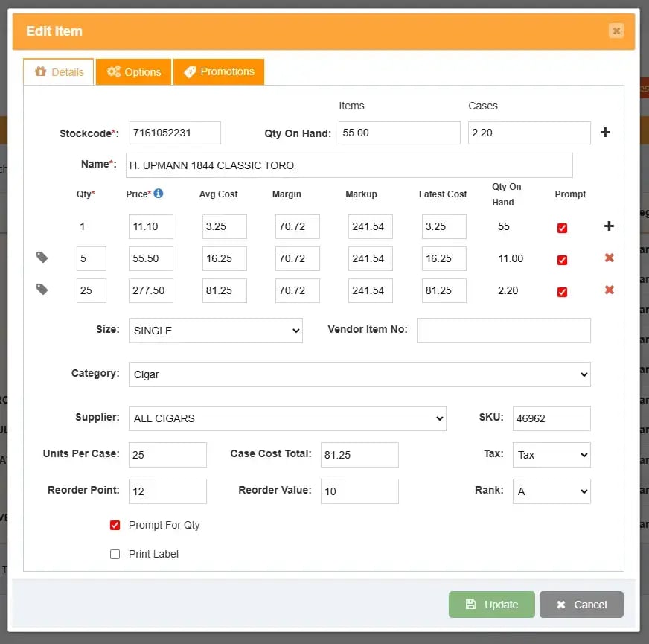Viewport: 649px width, 644px height.
Task: Click the tag icon beside quantity 5
Action: (x=42, y=258)
